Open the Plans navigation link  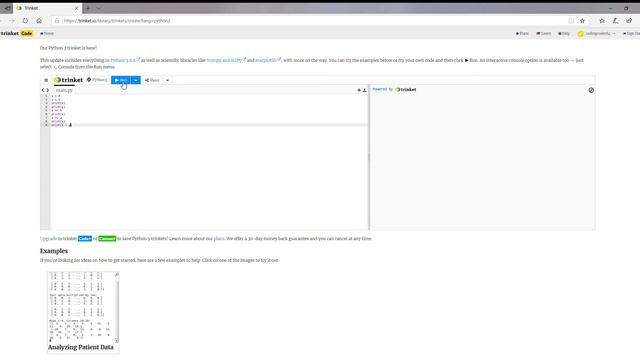[x=522, y=33]
